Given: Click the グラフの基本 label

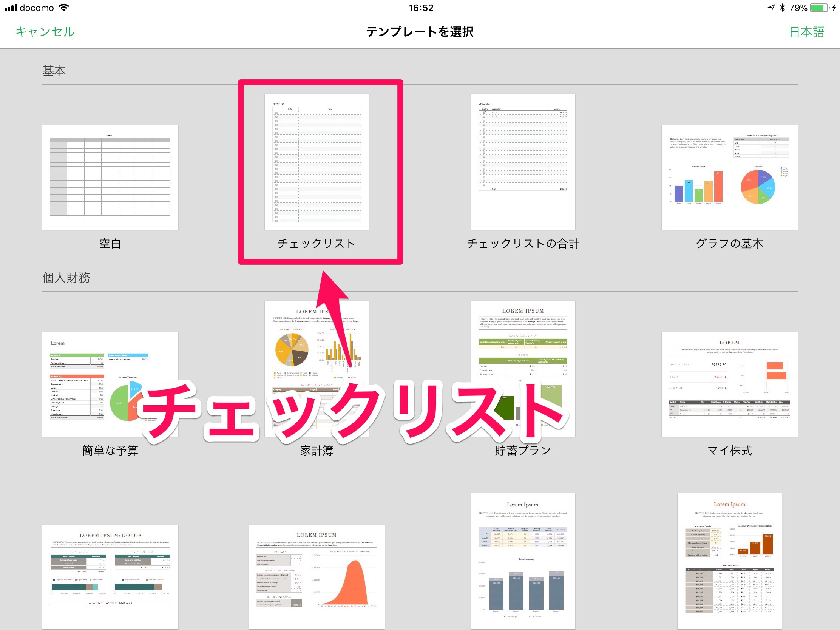Looking at the screenshot, I should (729, 243).
